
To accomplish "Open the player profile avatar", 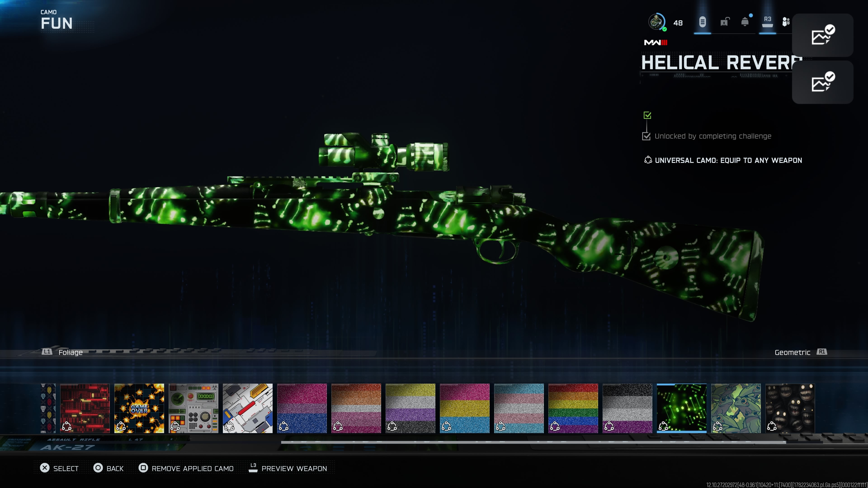I will tap(656, 22).
